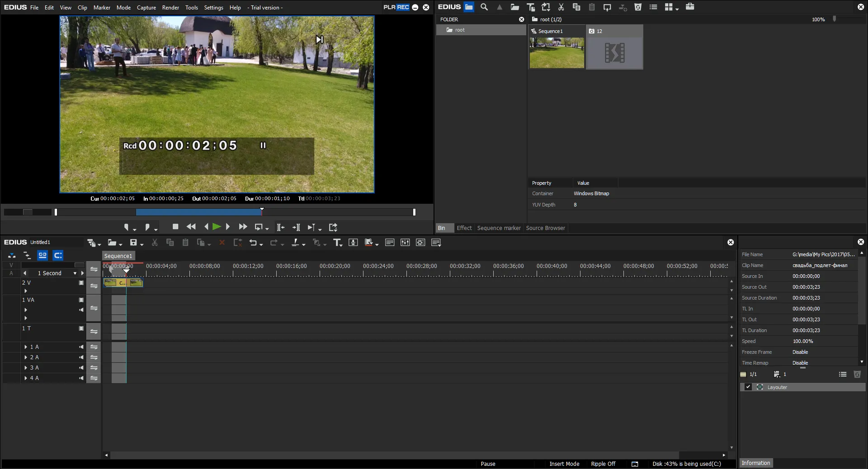Uncheck the Layouter effect checkbox
868x469 pixels.
coord(748,387)
